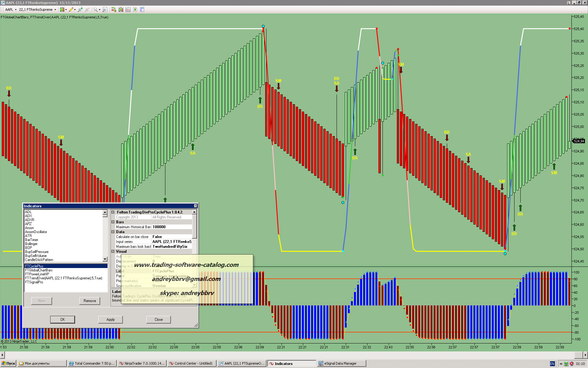Open the Indicators toolbar icon
The image size is (588, 368).
[x=128, y=10]
